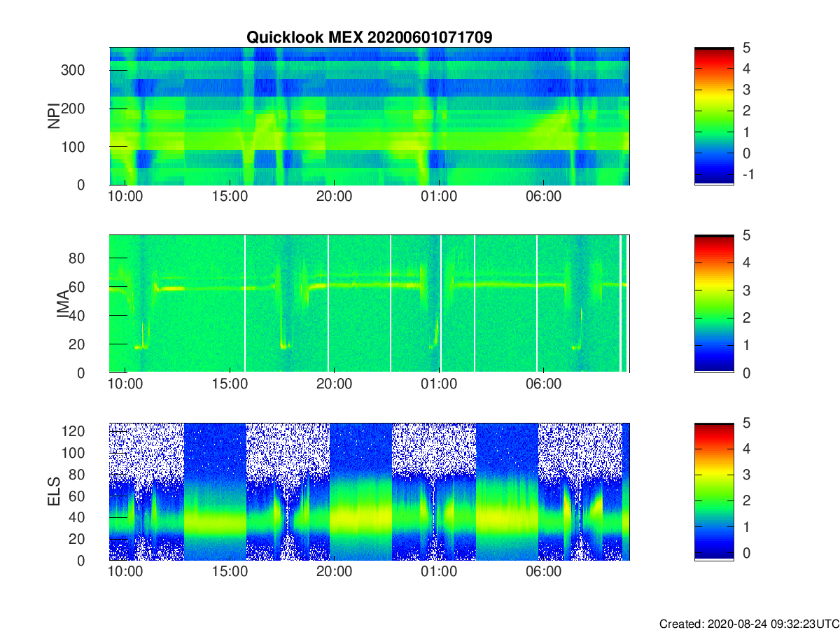This screenshot has height=630, width=840.
Task: Click the 5 label on IMA colorbar
Action: point(746,235)
